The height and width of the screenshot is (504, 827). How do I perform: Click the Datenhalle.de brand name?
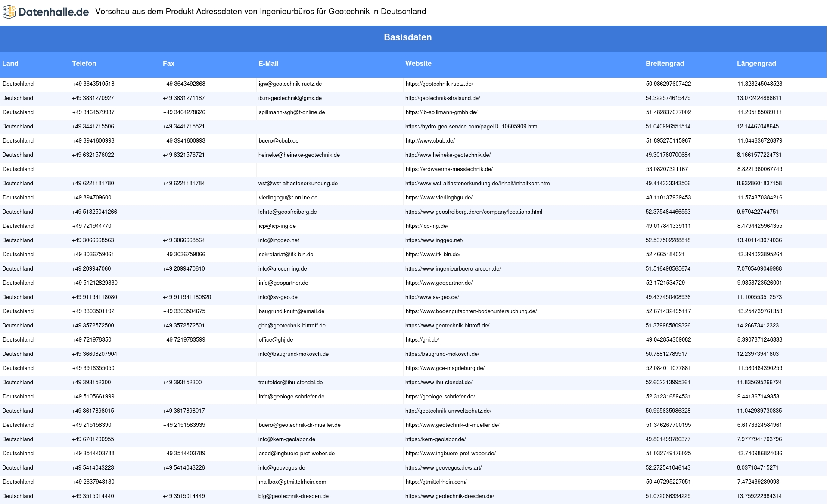[x=53, y=12]
